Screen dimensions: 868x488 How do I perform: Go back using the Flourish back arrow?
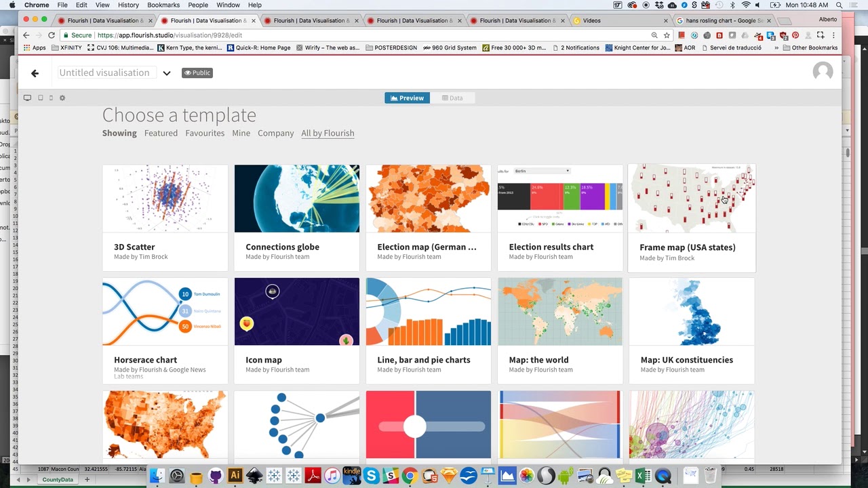(x=35, y=73)
